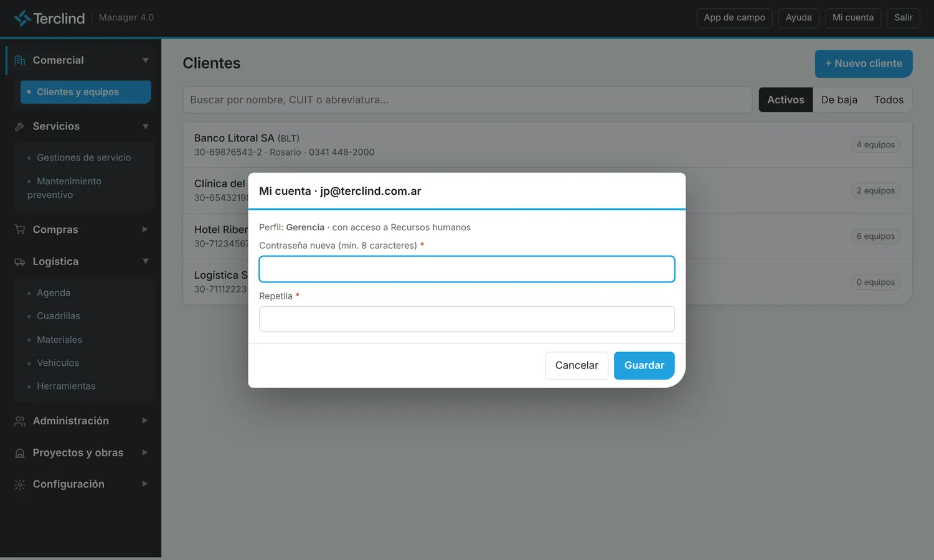Viewport: 934px width, 560px height.
Task: Collapse the Logística section arrow
Action: point(145,261)
